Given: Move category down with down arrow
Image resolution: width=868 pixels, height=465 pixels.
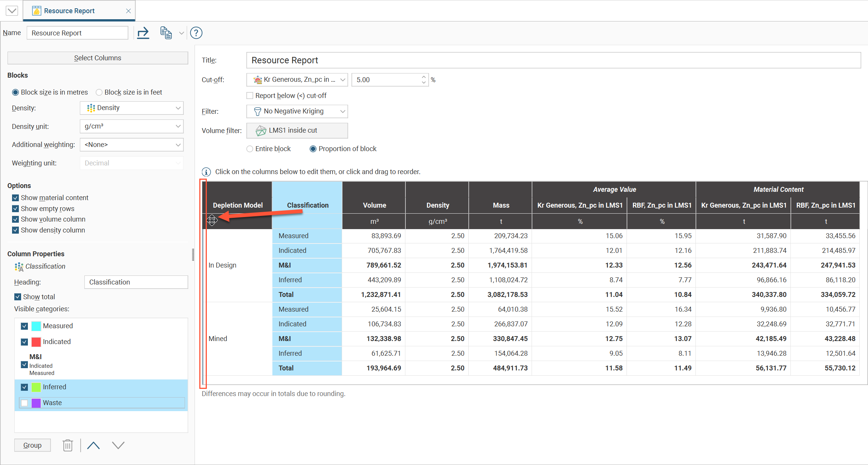Looking at the screenshot, I should [118, 445].
